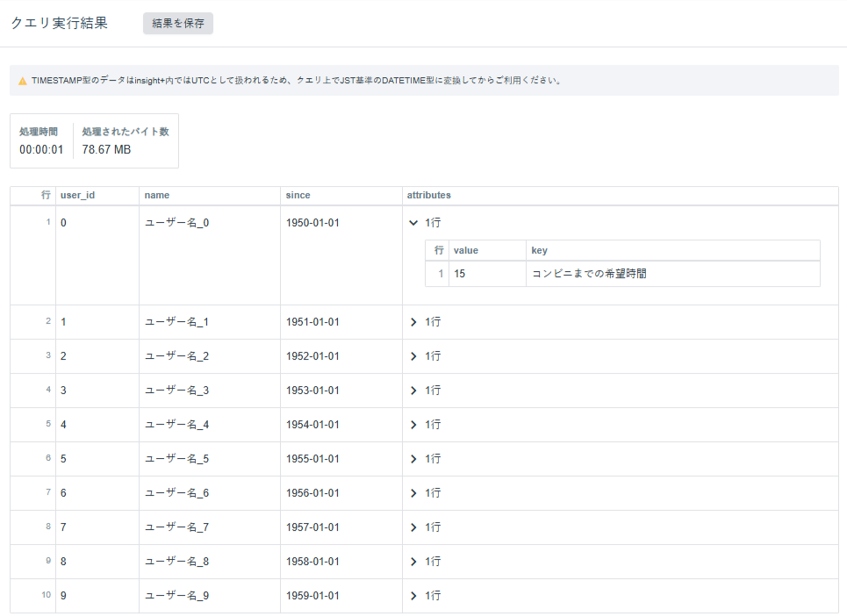
Task: Expand attributes for ユーザー名_1 row
Action: click(413, 322)
